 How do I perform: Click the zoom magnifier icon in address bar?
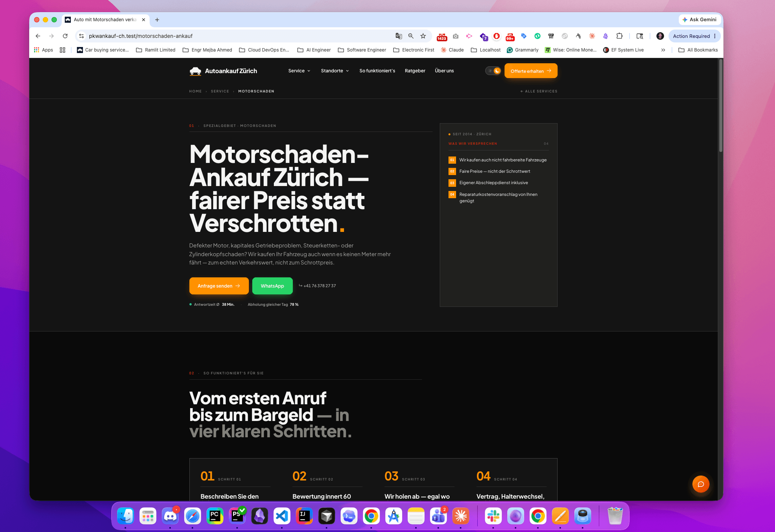pos(411,36)
